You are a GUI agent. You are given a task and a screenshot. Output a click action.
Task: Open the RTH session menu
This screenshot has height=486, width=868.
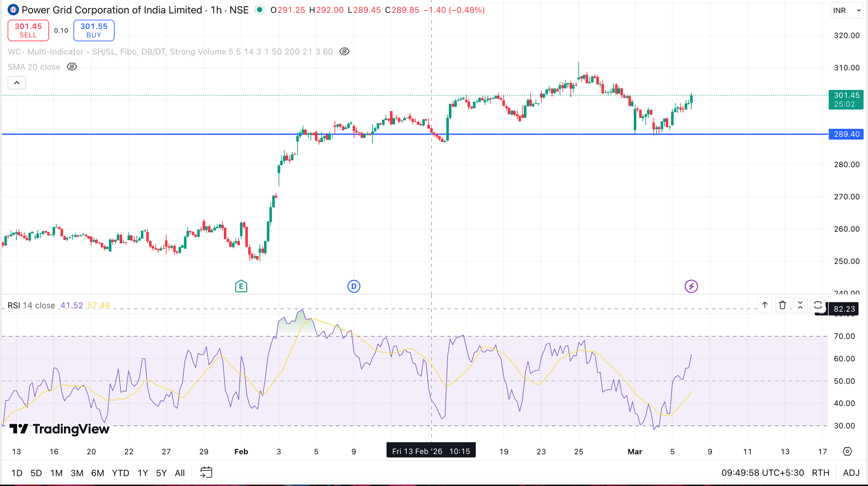[x=821, y=473]
